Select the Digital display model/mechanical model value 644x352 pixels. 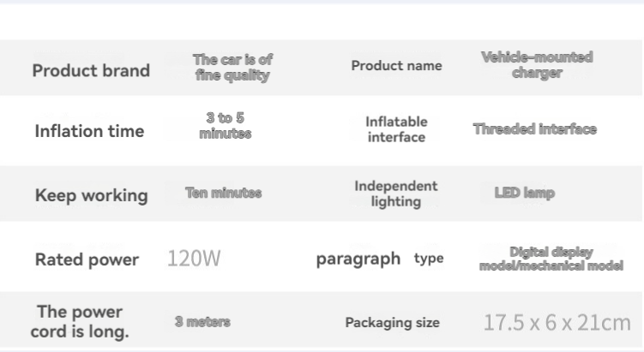coord(551,259)
